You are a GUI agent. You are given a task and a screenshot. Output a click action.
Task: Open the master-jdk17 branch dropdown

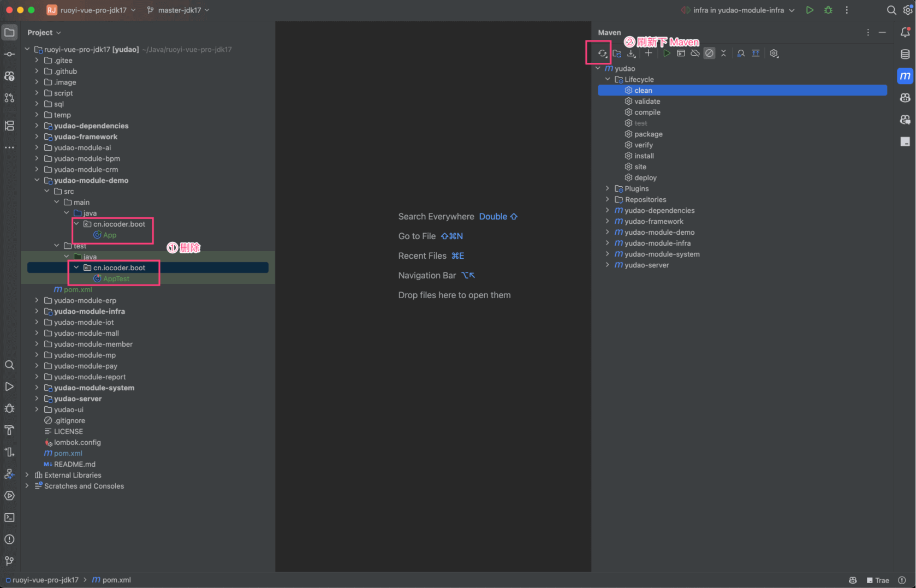coord(179,10)
